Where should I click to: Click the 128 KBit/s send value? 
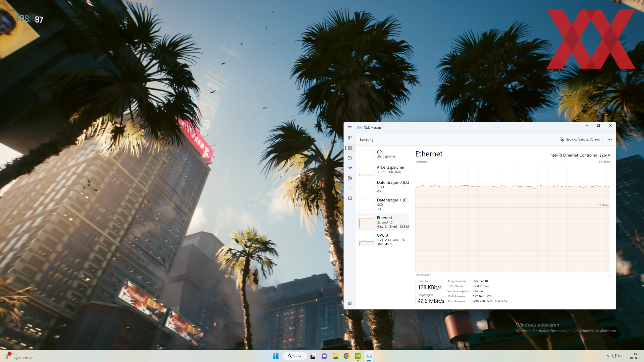tap(429, 287)
